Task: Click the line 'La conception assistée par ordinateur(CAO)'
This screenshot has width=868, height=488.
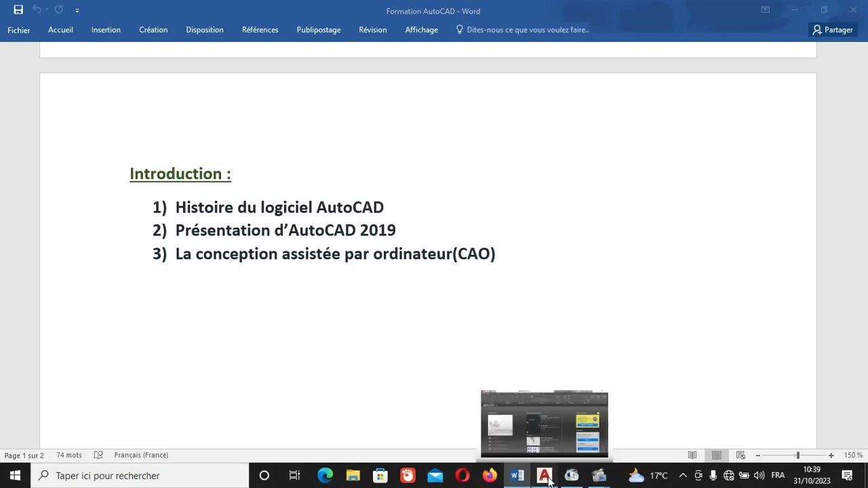Action: coord(336,254)
